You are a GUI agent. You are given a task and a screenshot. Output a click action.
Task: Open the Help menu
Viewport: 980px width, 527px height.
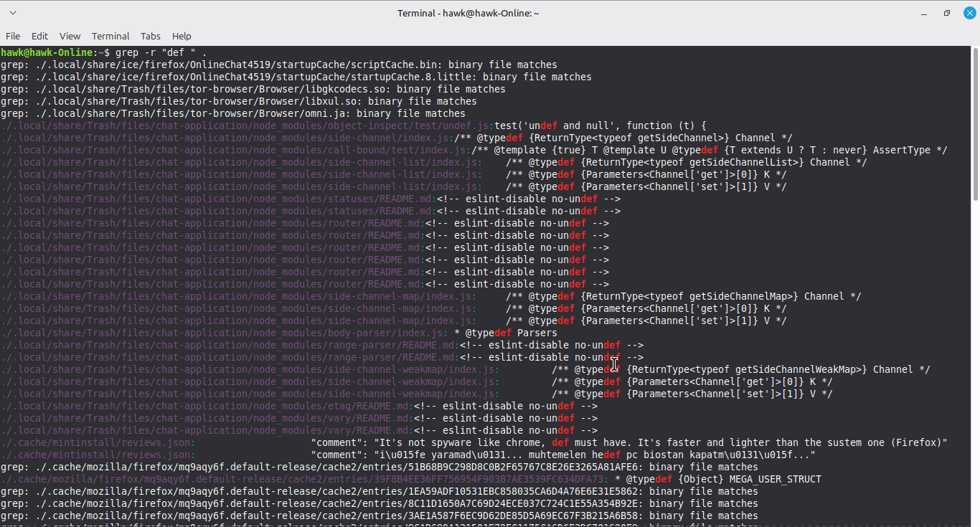point(182,36)
